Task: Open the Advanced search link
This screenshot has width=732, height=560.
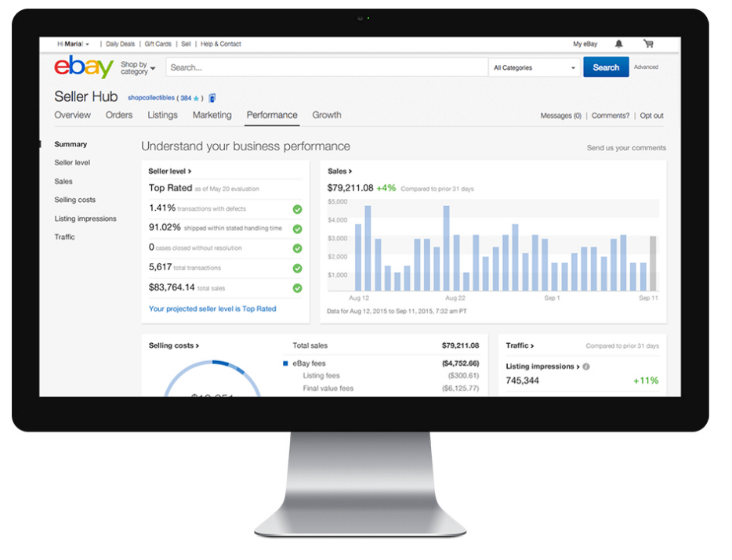Action: [x=646, y=67]
